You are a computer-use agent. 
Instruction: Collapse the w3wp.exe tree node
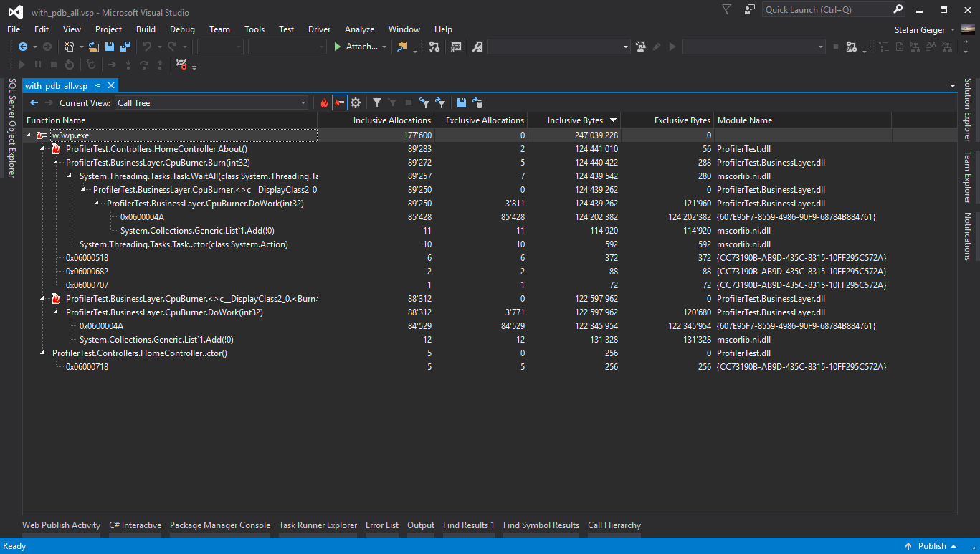pyautogui.click(x=29, y=135)
